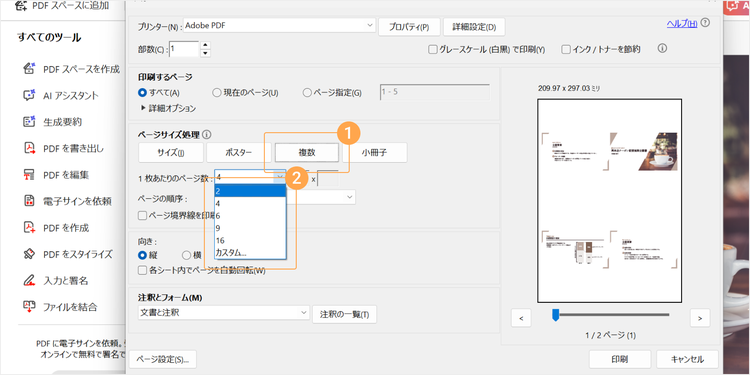
Task: Click the help question mark icon beside ヘルプ
Action: click(x=705, y=22)
